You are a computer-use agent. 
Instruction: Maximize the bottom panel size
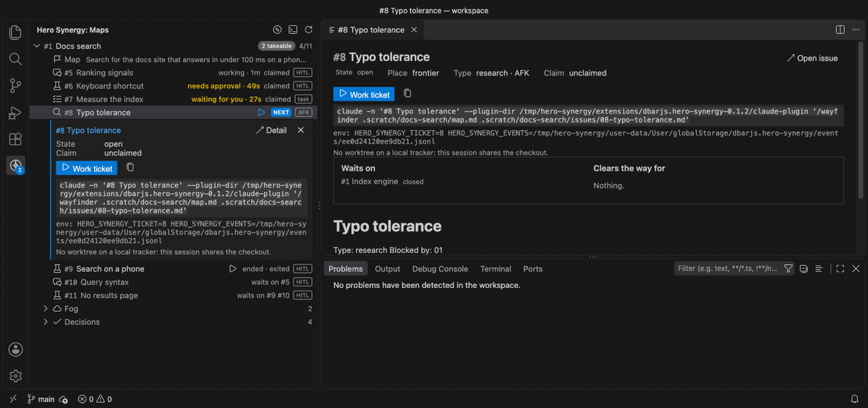click(840, 268)
